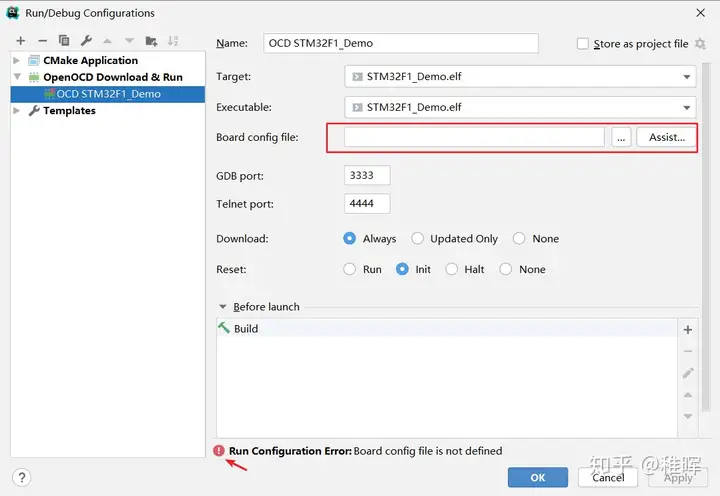Collapse the OpenOCD Download & Run node
Viewport: 720px width, 496px height.
[x=17, y=77]
